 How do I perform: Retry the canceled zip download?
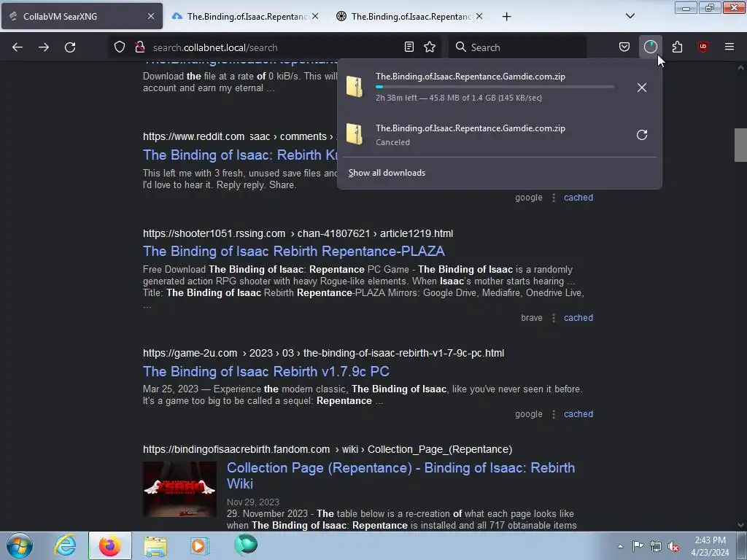642,135
